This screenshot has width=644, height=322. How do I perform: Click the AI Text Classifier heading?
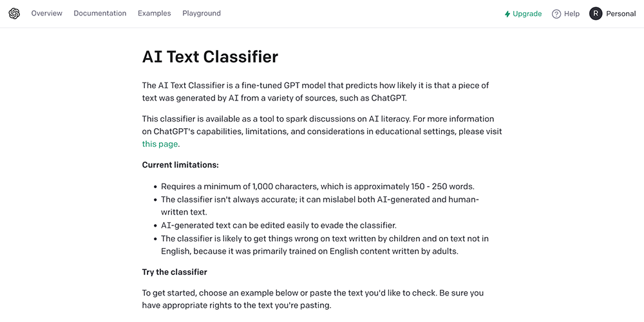pyautogui.click(x=210, y=57)
